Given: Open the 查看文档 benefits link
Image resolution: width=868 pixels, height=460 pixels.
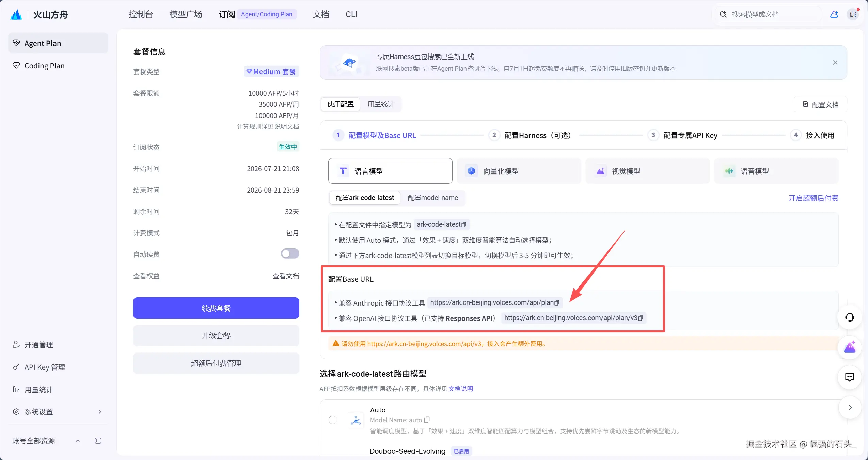Looking at the screenshot, I should coord(286,276).
